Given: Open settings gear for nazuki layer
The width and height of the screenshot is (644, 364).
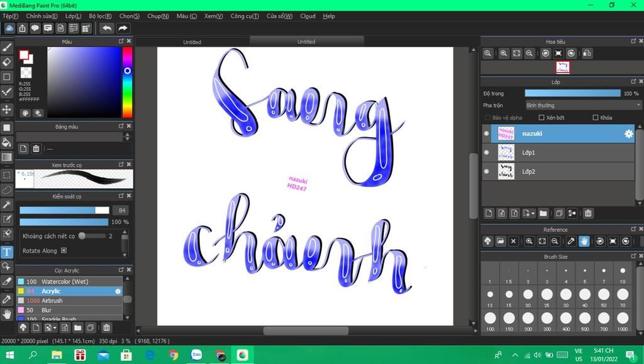Looking at the screenshot, I should [x=628, y=134].
